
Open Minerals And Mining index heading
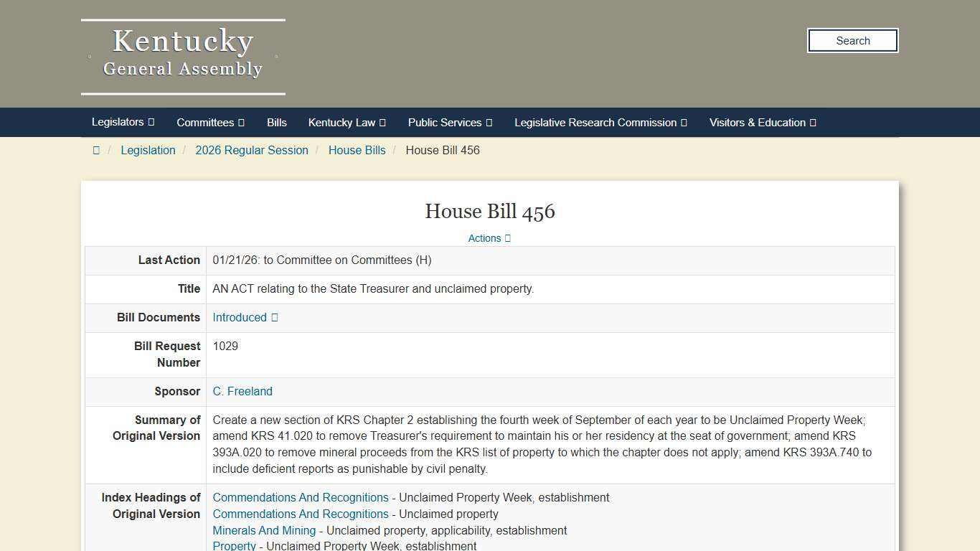point(264,530)
